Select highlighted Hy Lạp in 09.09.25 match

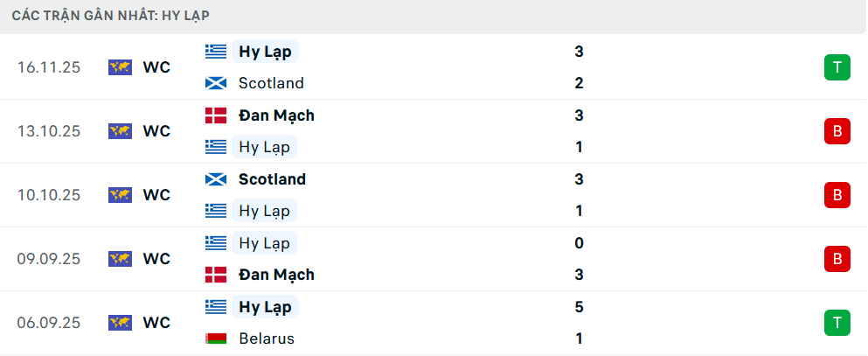pos(264,243)
